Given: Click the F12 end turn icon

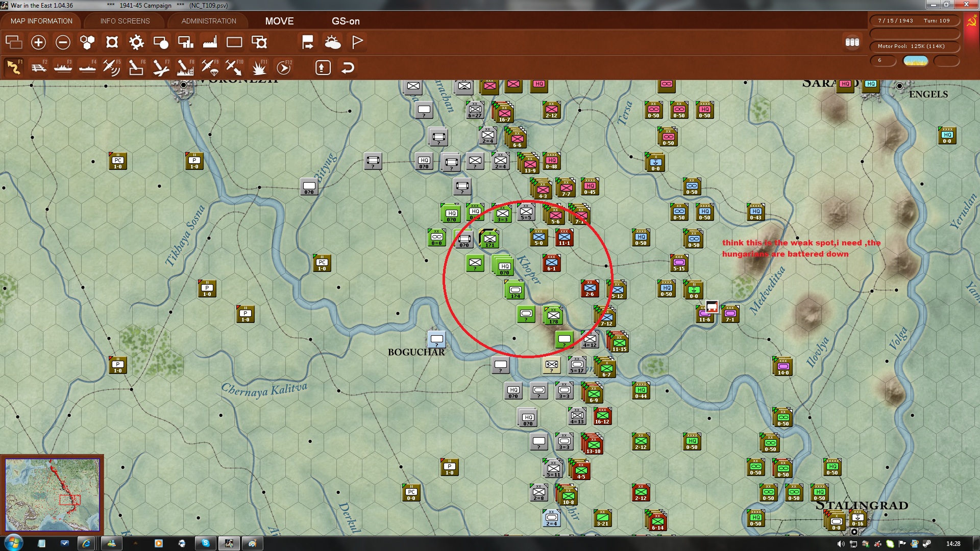Looking at the screenshot, I should pos(284,67).
